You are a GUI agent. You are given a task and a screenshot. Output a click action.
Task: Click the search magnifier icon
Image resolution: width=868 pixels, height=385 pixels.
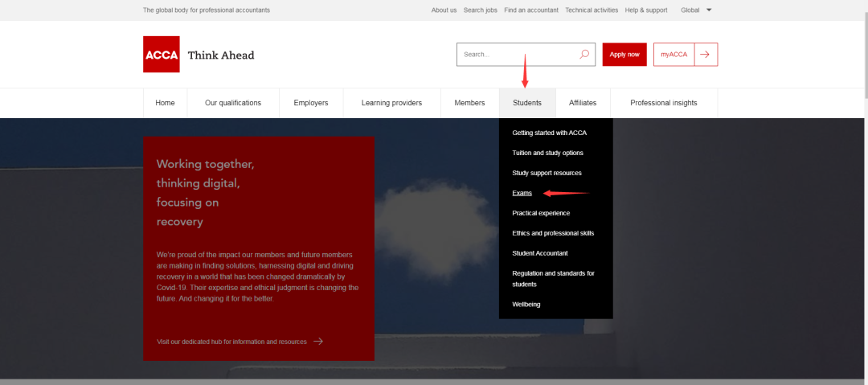pos(584,55)
